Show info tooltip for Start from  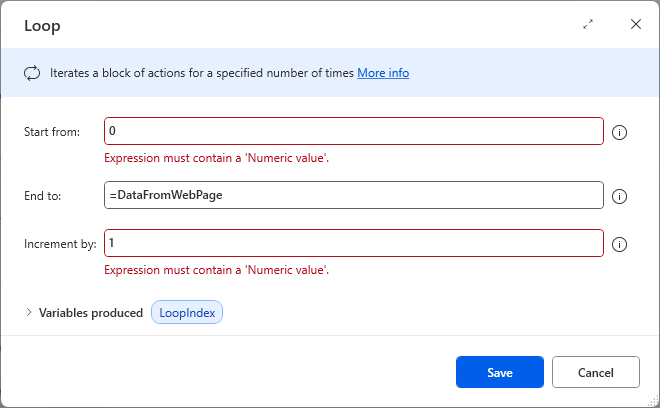coord(619,133)
